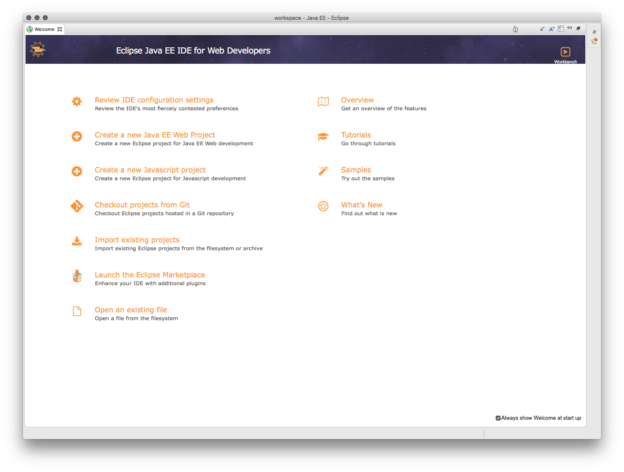The height and width of the screenshot is (472, 624).
Task: Click the gear icon for IDE configuration settings
Action: (x=76, y=101)
